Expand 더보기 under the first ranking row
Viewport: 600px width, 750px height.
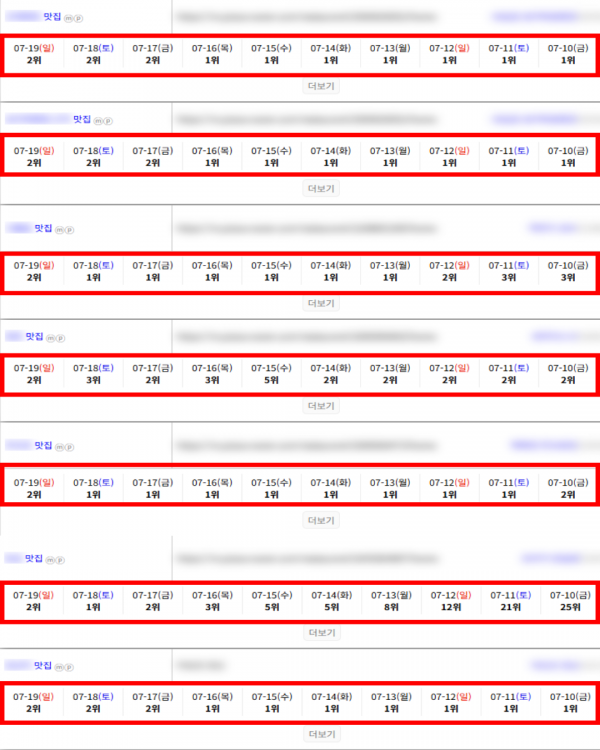[x=321, y=86]
